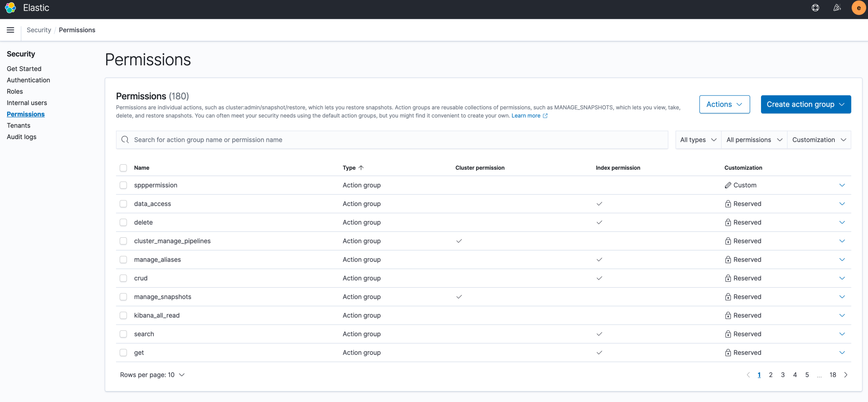Open the user avatar menu

(858, 8)
